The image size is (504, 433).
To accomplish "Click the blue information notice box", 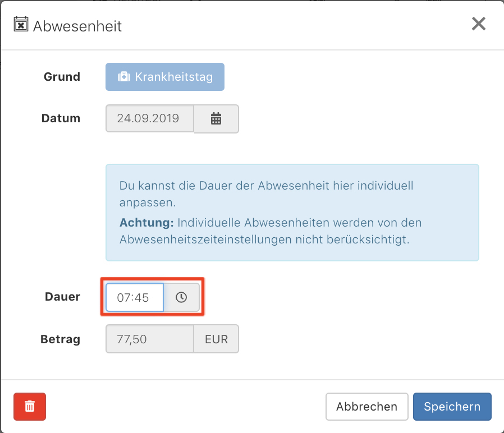I will 292,213.
